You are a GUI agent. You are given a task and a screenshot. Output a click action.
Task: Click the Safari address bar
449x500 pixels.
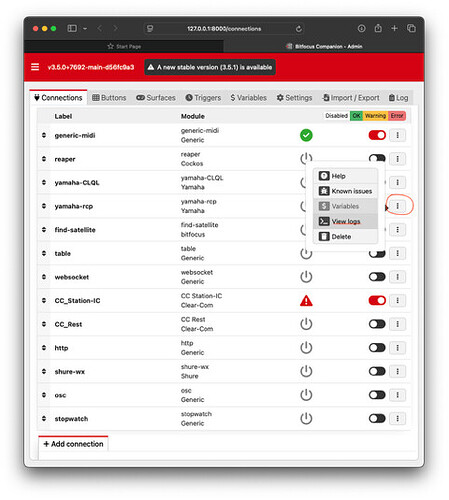(224, 29)
